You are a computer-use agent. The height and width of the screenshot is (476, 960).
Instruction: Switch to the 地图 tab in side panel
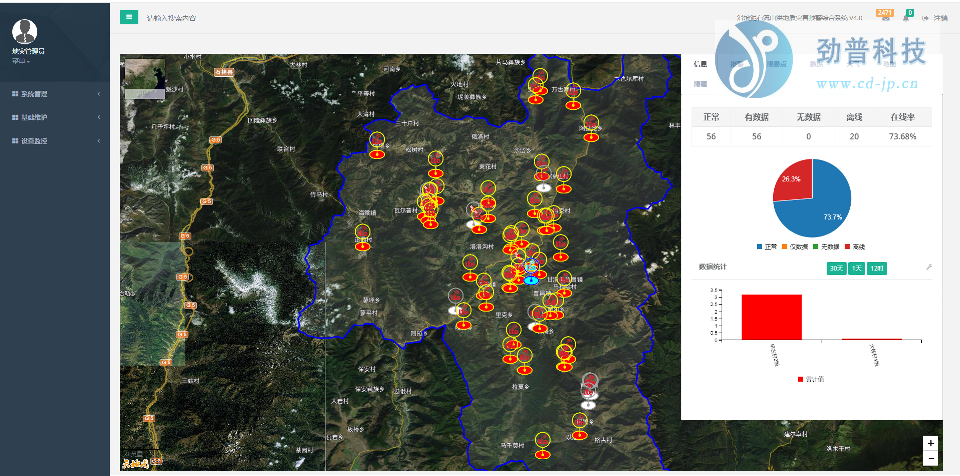tap(890, 64)
